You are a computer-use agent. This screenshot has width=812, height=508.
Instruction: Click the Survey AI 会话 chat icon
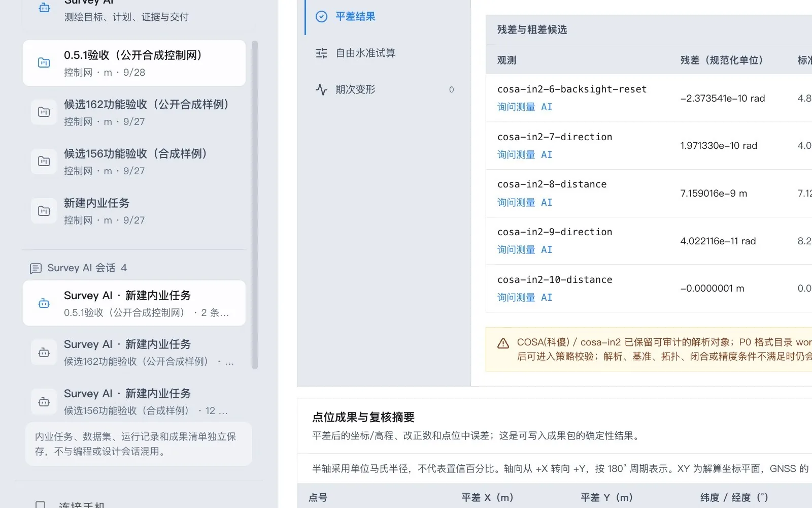[x=36, y=268]
